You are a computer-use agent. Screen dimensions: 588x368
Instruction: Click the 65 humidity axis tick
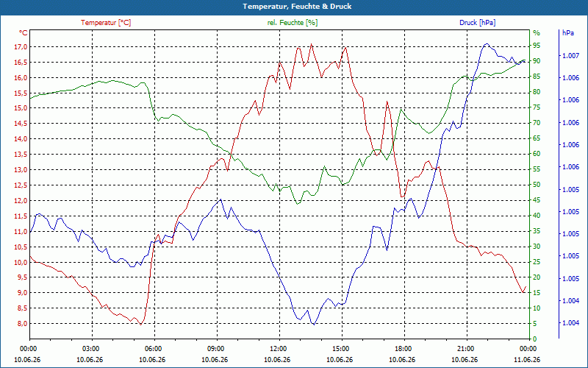[537, 138]
